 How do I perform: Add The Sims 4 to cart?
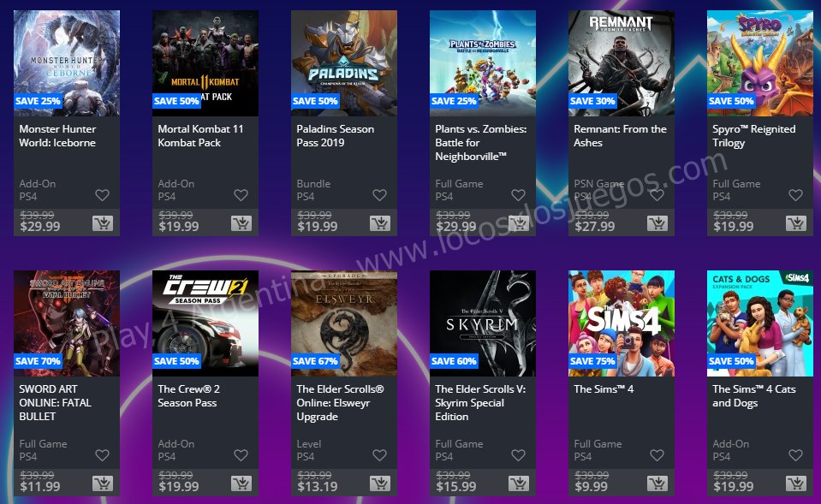click(x=657, y=483)
